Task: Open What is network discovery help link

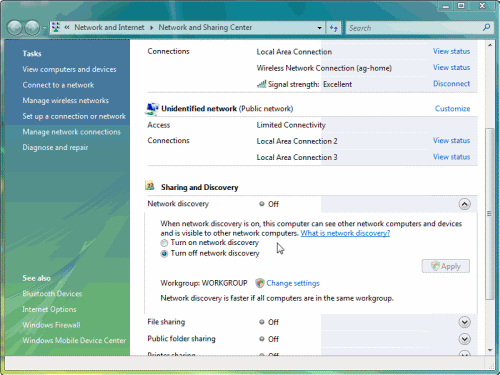Action: pos(345,233)
